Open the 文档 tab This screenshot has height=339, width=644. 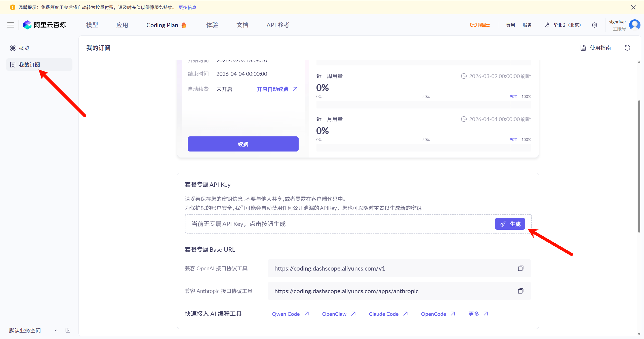(243, 25)
